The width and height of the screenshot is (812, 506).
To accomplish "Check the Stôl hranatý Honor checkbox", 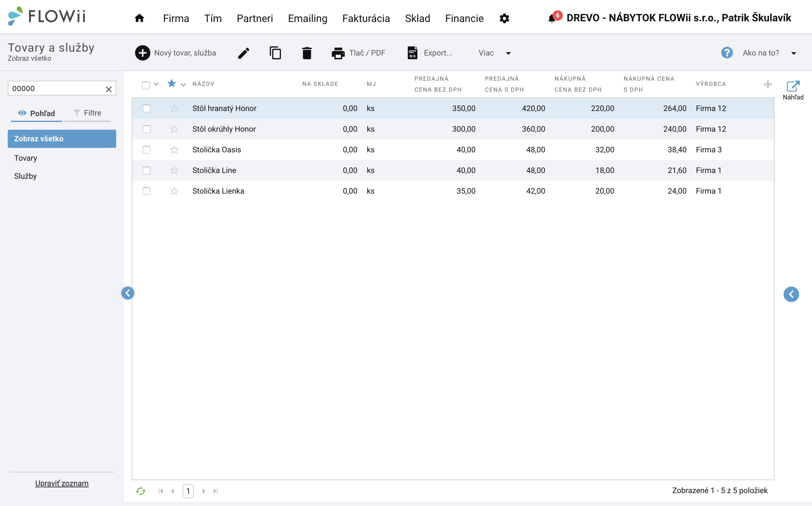I will pyautogui.click(x=146, y=108).
